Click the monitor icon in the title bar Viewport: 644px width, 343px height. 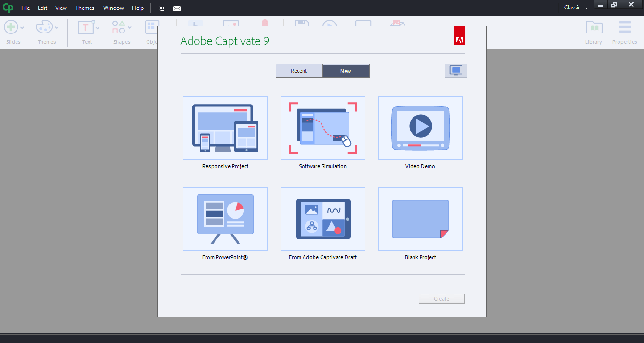pyautogui.click(x=162, y=8)
